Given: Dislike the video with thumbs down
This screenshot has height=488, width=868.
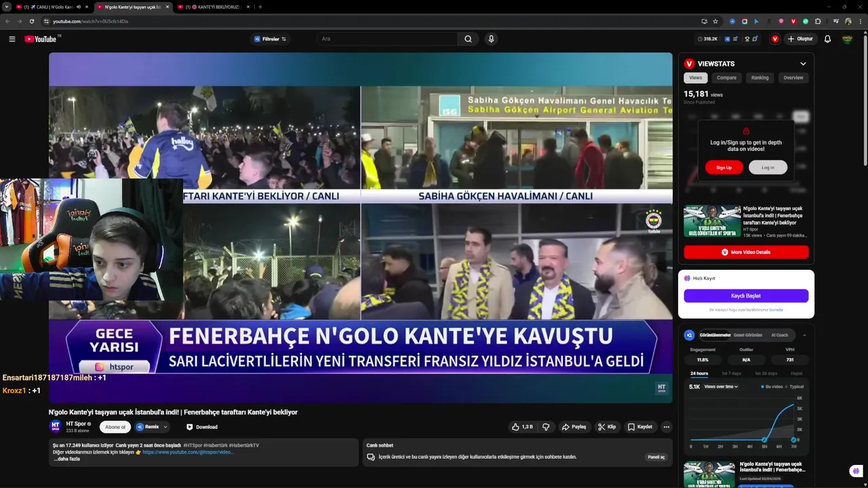Looking at the screenshot, I should click(x=546, y=427).
